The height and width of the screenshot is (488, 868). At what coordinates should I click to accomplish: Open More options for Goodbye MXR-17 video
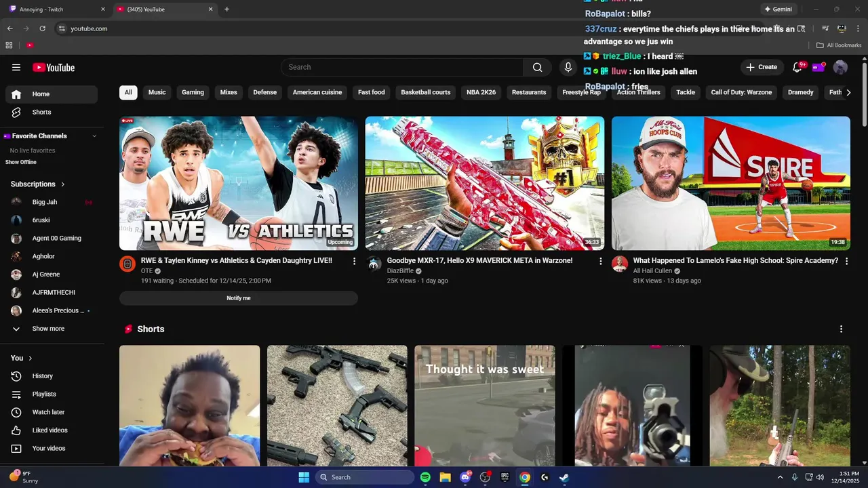pyautogui.click(x=600, y=261)
